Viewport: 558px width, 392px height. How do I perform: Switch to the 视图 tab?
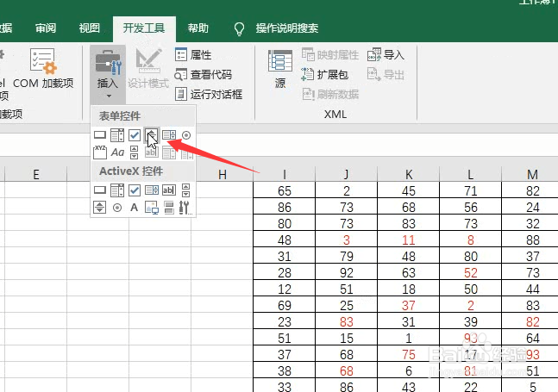(x=90, y=28)
